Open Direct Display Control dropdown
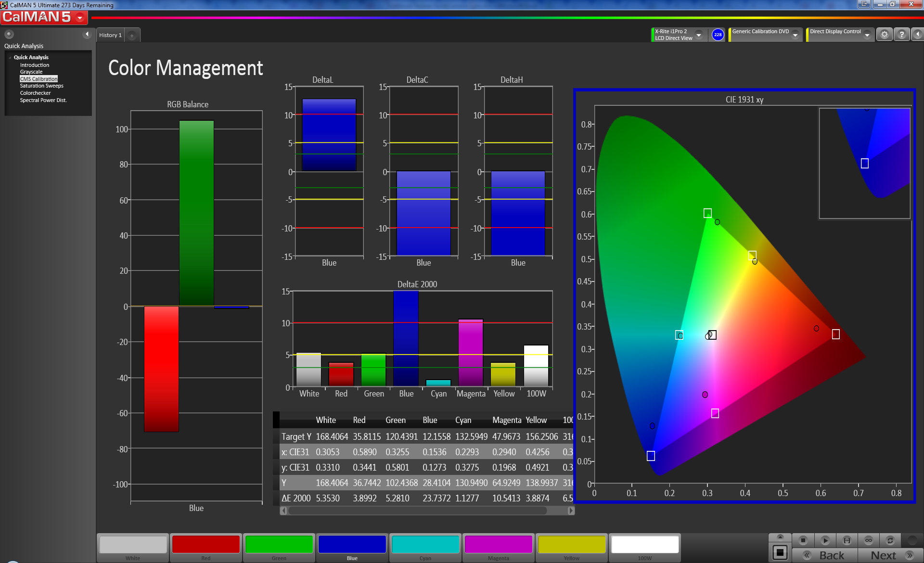The image size is (924, 563). coord(867,35)
